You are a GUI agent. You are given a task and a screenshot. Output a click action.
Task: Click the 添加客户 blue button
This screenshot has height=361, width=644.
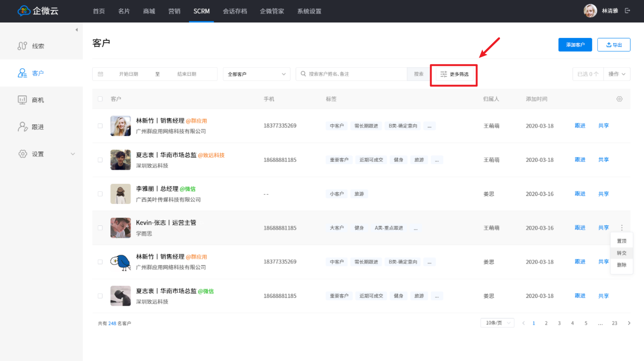(x=575, y=45)
